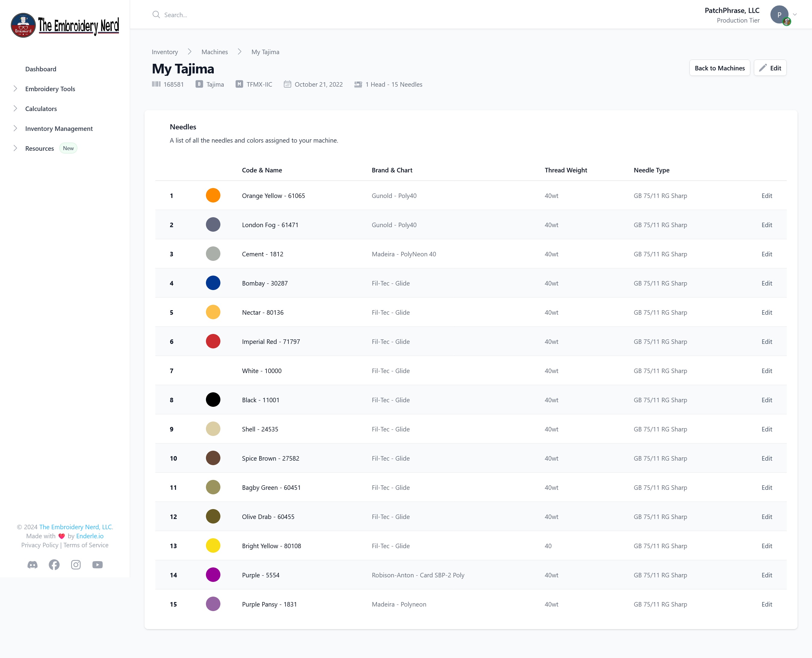Select the Instagram icon

[76, 565]
